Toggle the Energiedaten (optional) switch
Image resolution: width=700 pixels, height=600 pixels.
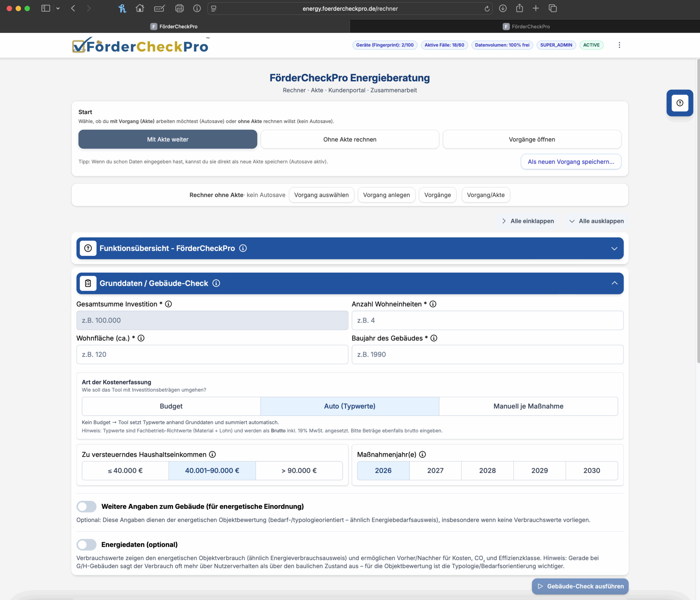(86, 545)
